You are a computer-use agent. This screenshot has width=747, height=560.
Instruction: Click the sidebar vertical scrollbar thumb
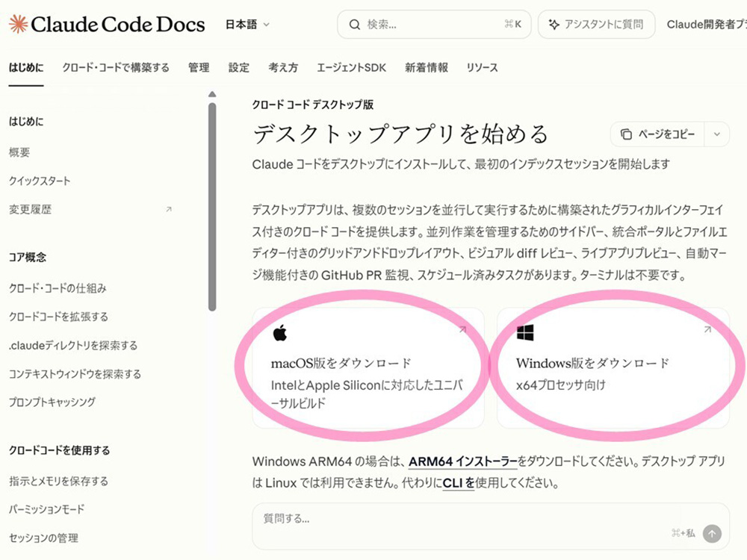click(x=212, y=207)
